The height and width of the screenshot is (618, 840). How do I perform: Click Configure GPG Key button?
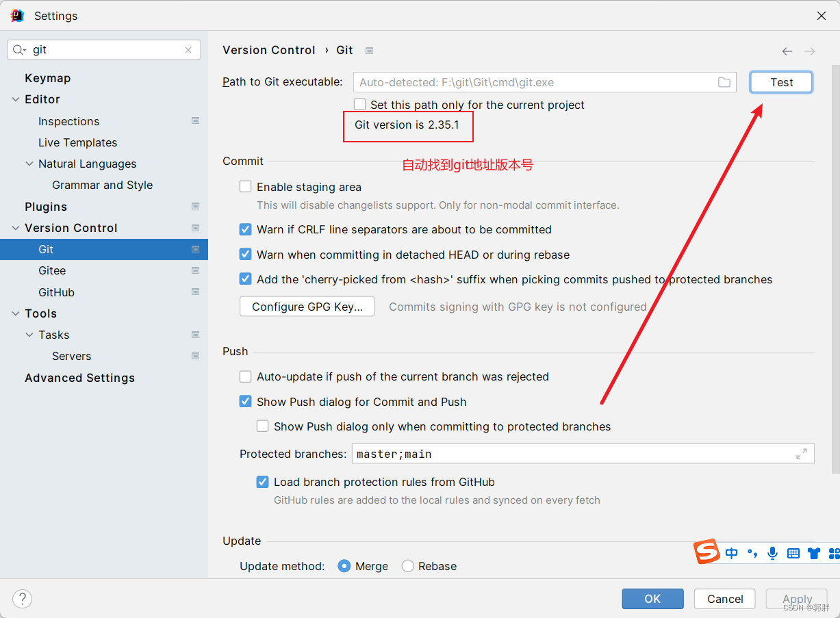pyautogui.click(x=307, y=307)
